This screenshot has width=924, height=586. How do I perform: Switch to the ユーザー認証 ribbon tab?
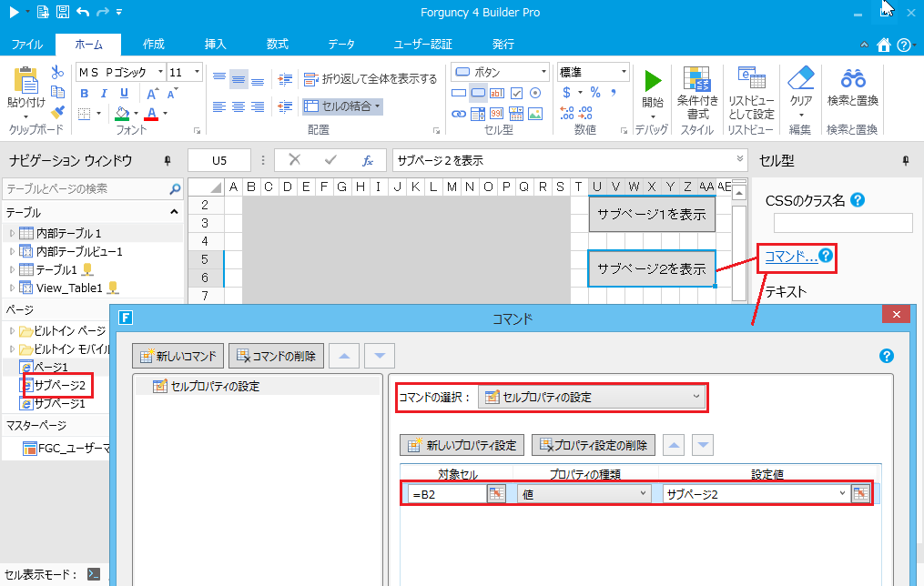pos(423,45)
